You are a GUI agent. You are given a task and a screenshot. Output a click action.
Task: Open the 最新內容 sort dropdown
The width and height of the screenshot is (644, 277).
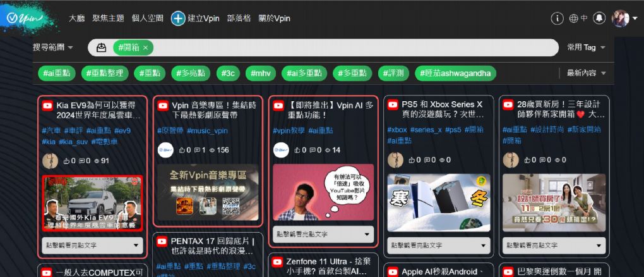587,73
